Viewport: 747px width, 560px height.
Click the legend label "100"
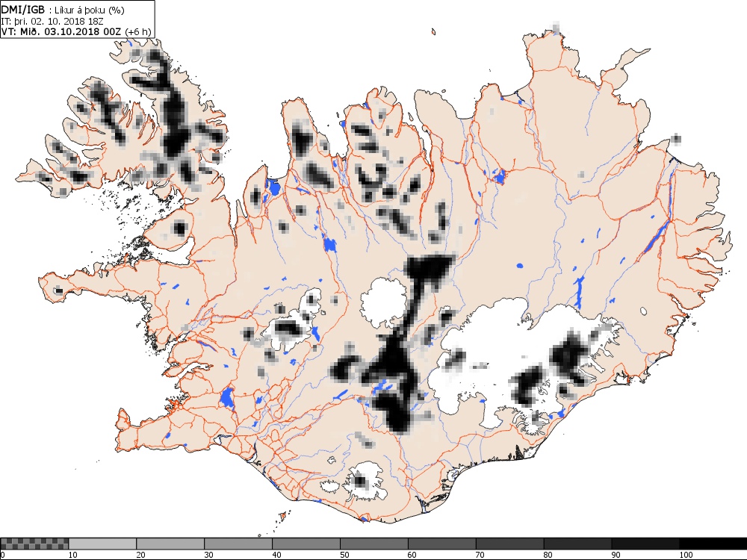coord(686,555)
